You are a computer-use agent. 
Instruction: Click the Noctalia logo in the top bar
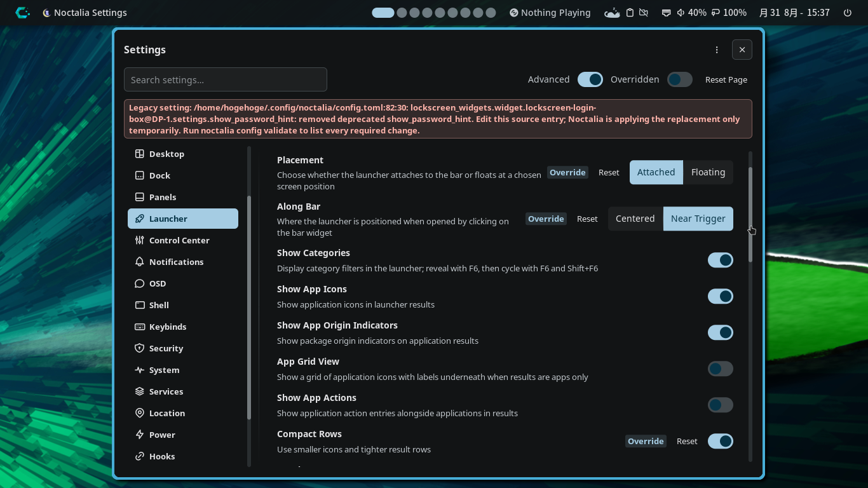click(22, 13)
